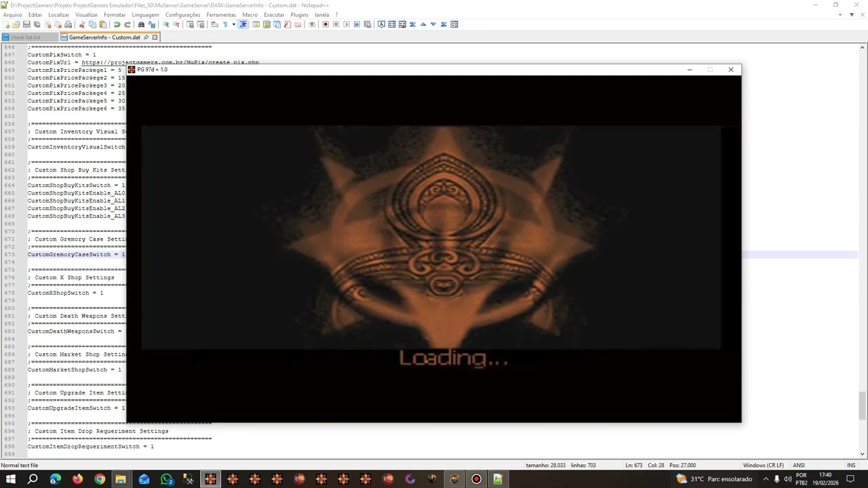Open Firefox from the taskbar
The height and width of the screenshot is (488, 868).
(77, 479)
